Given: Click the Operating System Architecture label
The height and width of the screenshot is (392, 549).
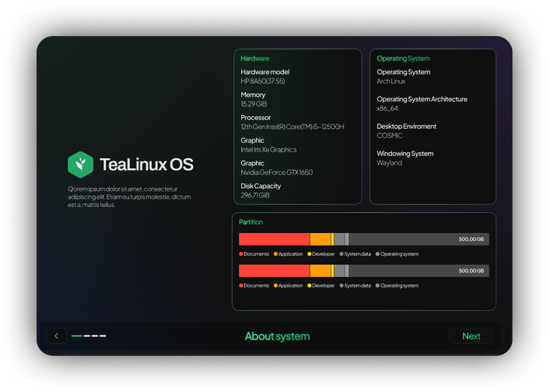Looking at the screenshot, I should pos(422,99).
